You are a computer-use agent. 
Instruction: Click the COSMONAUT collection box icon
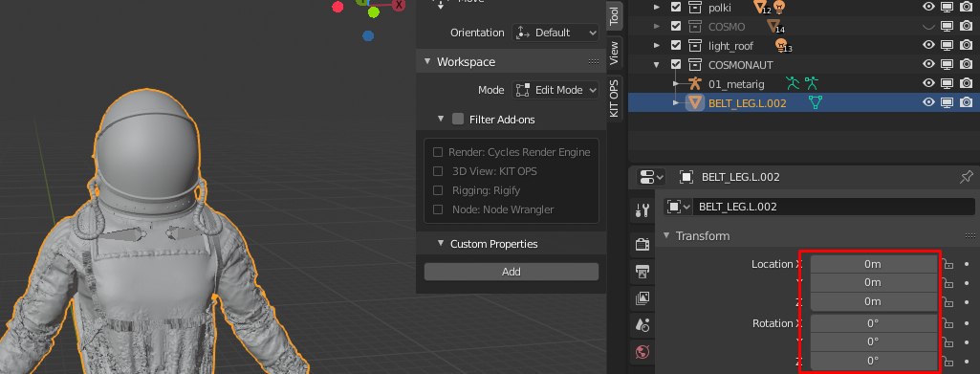click(x=695, y=64)
